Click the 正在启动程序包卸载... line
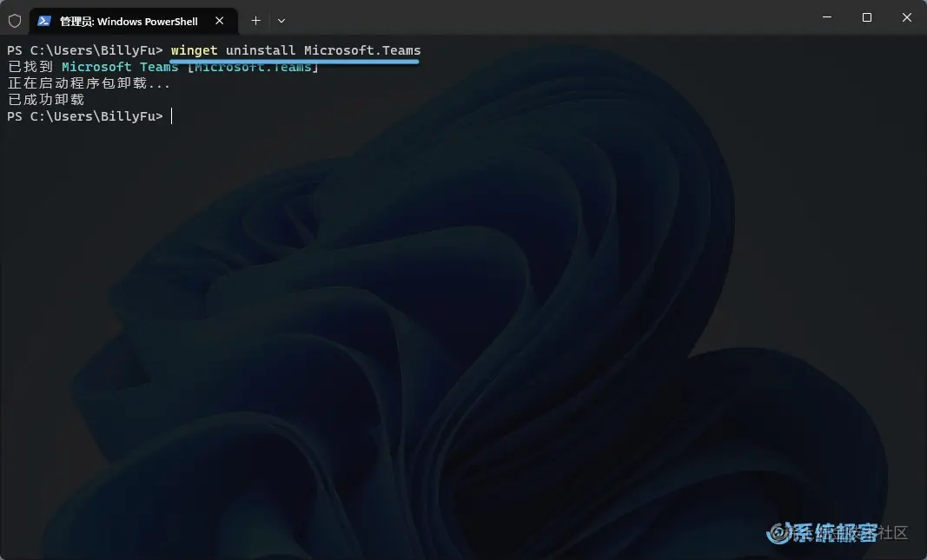This screenshot has height=560, width=927. (x=89, y=83)
